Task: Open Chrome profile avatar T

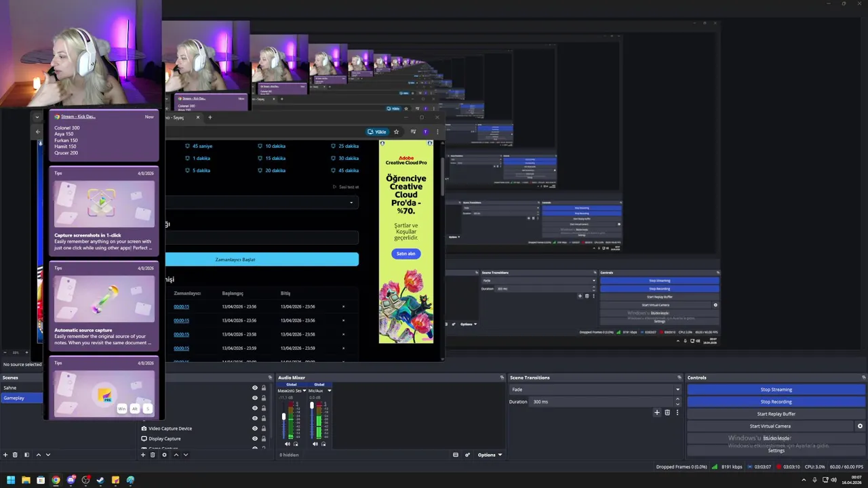Action: pyautogui.click(x=425, y=131)
